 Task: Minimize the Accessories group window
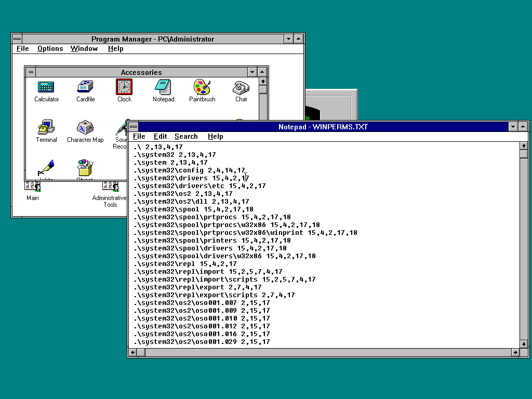(252, 72)
